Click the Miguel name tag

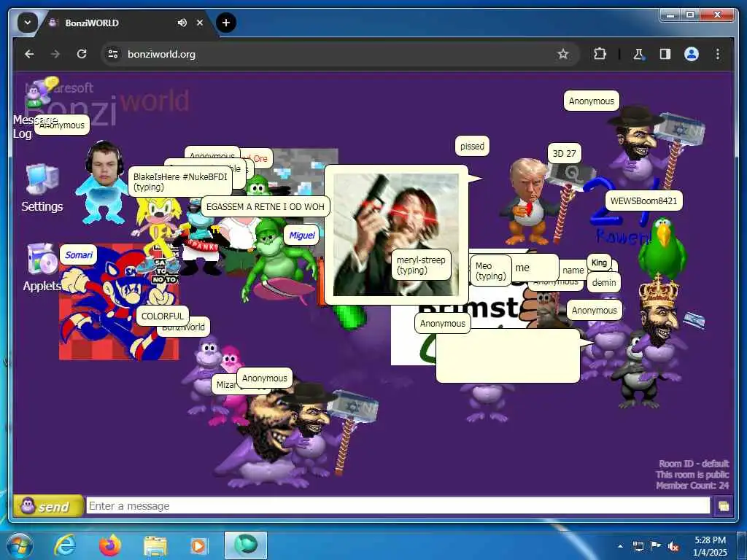click(301, 235)
